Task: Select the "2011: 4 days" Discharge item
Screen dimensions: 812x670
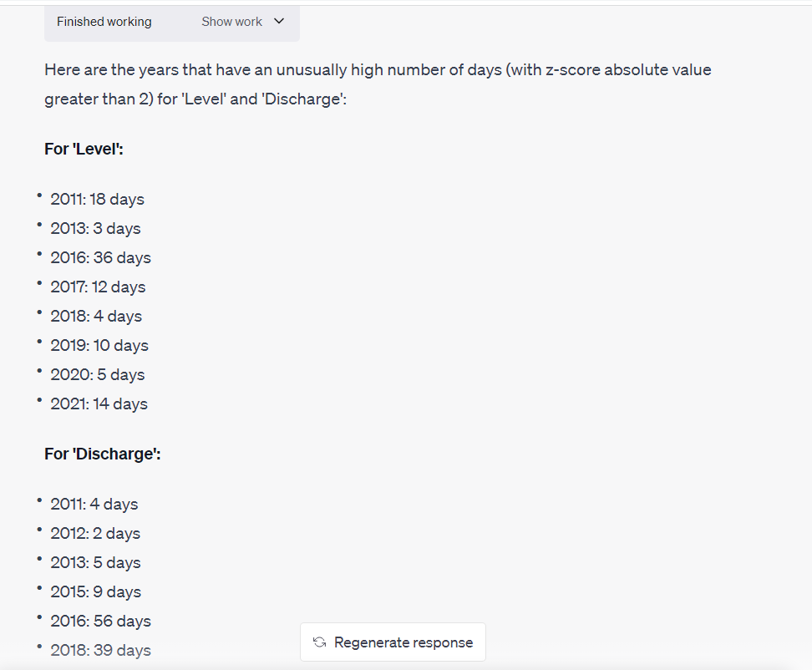Action: 94,504
